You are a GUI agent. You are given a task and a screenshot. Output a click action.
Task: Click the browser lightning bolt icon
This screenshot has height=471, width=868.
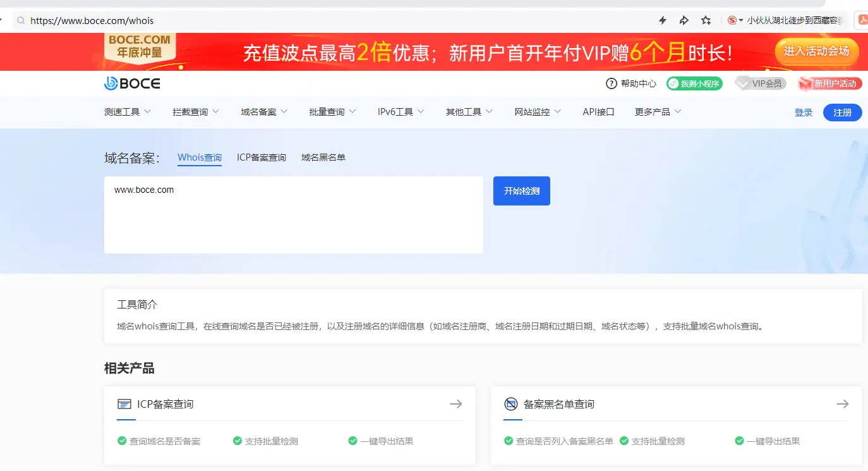pos(663,20)
